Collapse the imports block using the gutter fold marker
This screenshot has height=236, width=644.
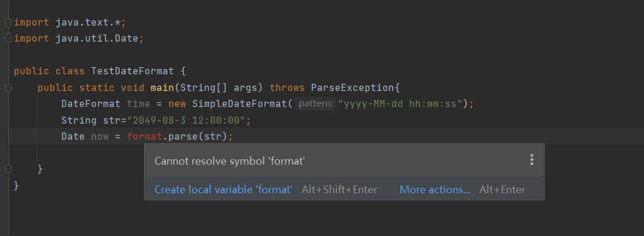point(8,23)
